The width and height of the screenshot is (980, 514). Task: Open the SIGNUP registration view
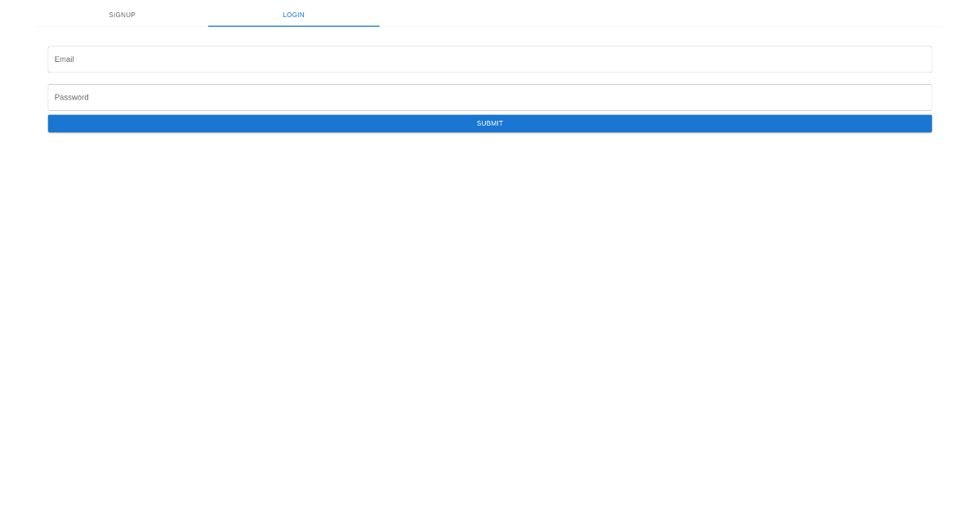point(122,14)
